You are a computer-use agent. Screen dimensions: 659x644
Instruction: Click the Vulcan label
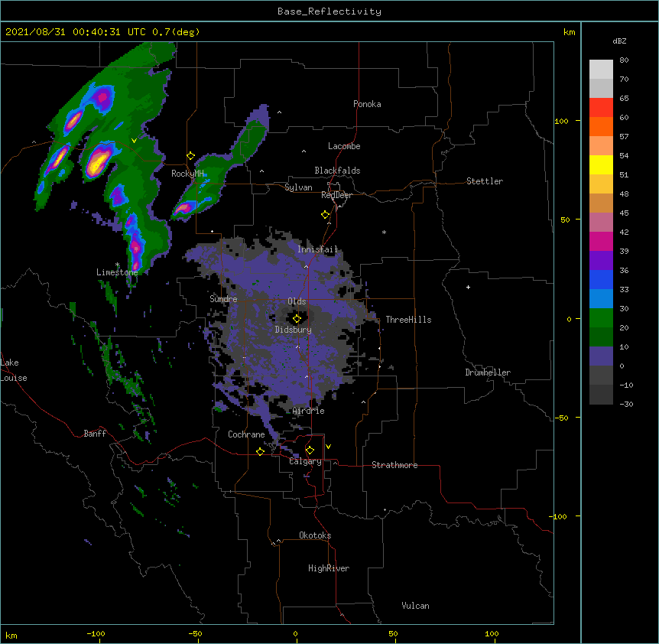pyautogui.click(x=415, y=606)
